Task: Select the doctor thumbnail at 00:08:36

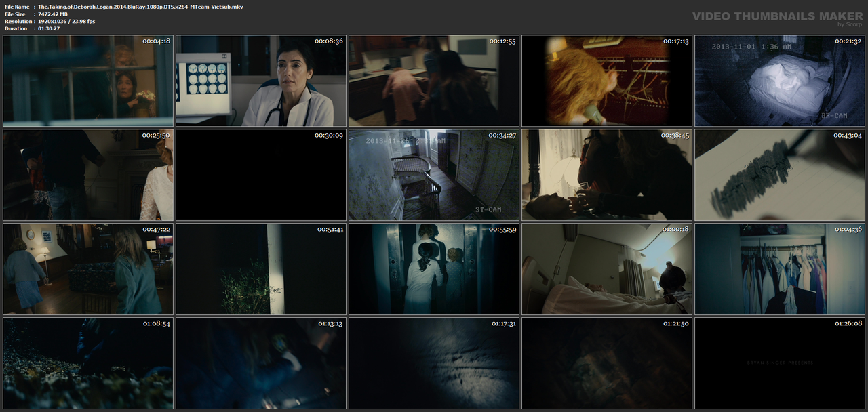Action: click(261, 81)
